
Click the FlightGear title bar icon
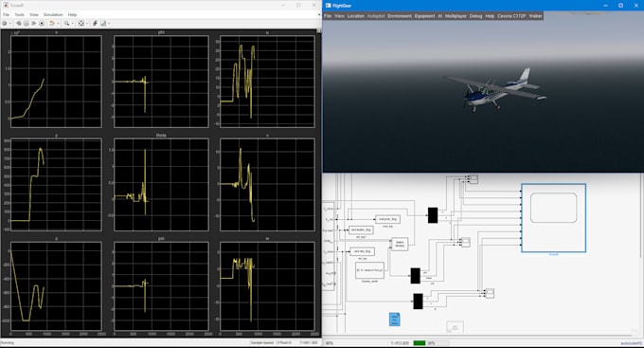coord(328,6)
